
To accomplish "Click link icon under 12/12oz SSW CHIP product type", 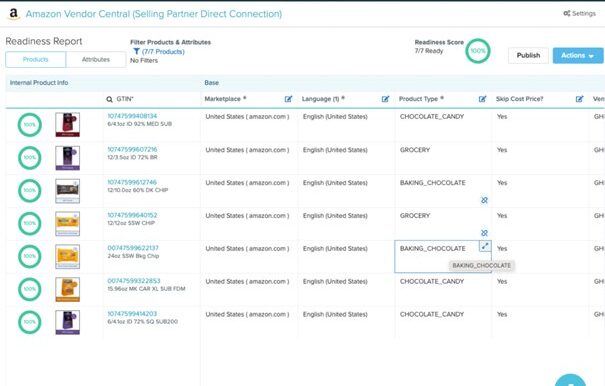I will (x=484, y=233).
